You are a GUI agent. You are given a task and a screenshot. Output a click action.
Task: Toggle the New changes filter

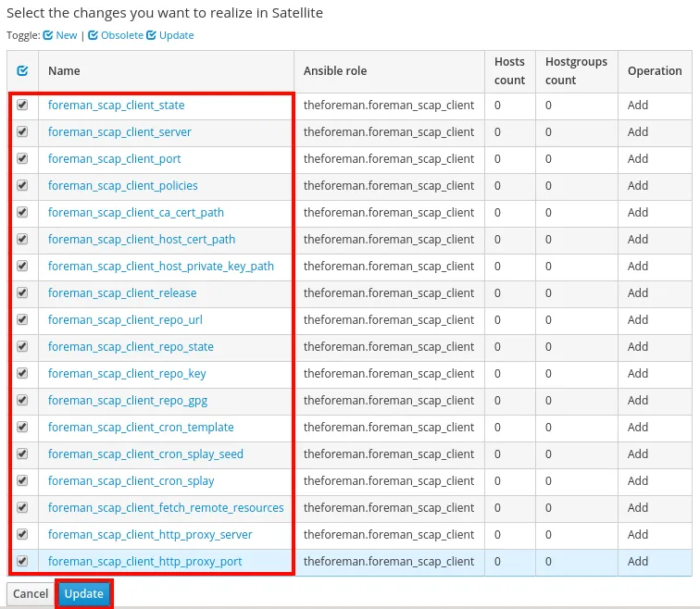(60, 35)
